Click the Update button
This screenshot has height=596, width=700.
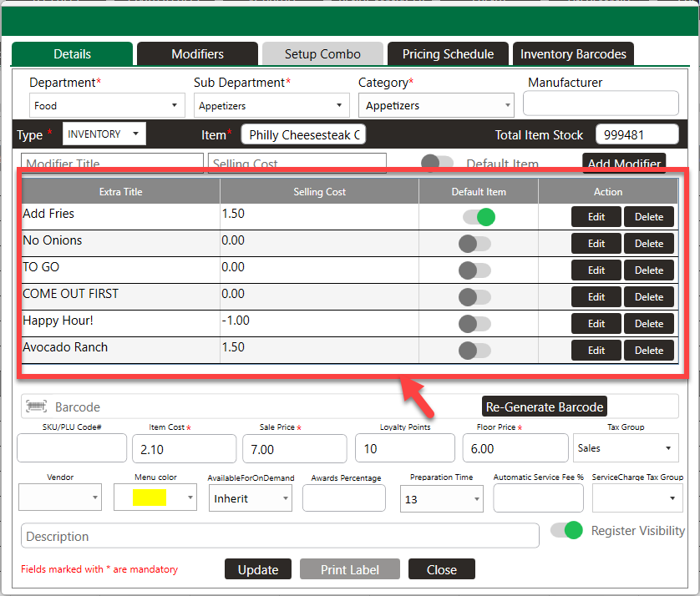[258, 569]
